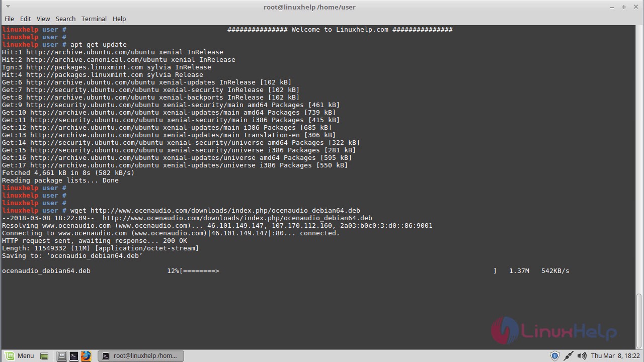Click the 'Ign:3' packages.linuxmint.com sylvia line

(x=107, y=67)
